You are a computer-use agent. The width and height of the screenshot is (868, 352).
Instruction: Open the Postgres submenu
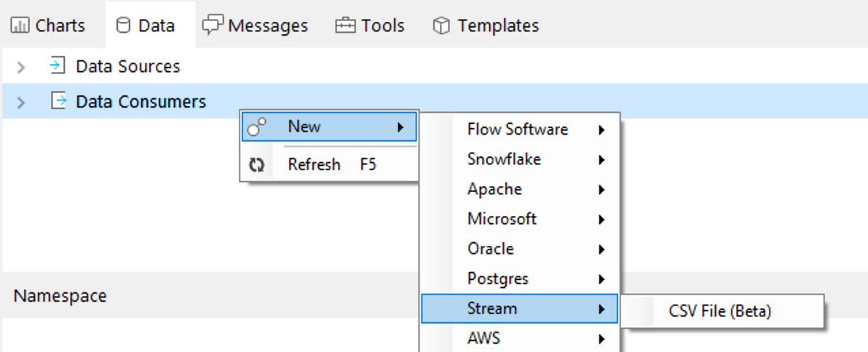[519, 279]
